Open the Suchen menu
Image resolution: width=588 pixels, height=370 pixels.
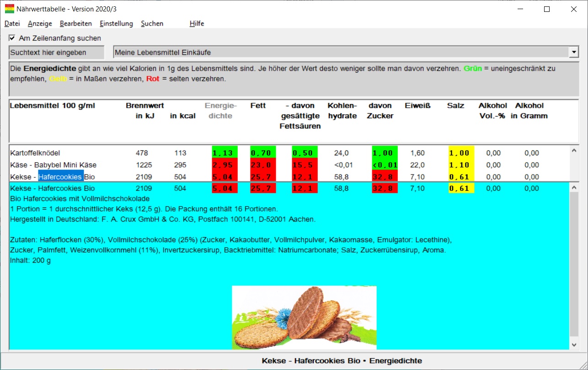pyautogui.click(x=152, y=24)
